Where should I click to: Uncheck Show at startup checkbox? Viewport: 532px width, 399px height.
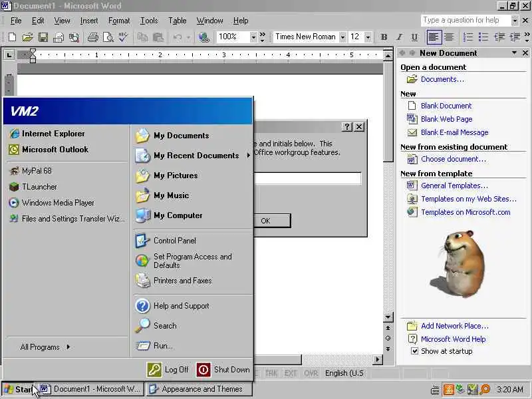pos(414,351)
